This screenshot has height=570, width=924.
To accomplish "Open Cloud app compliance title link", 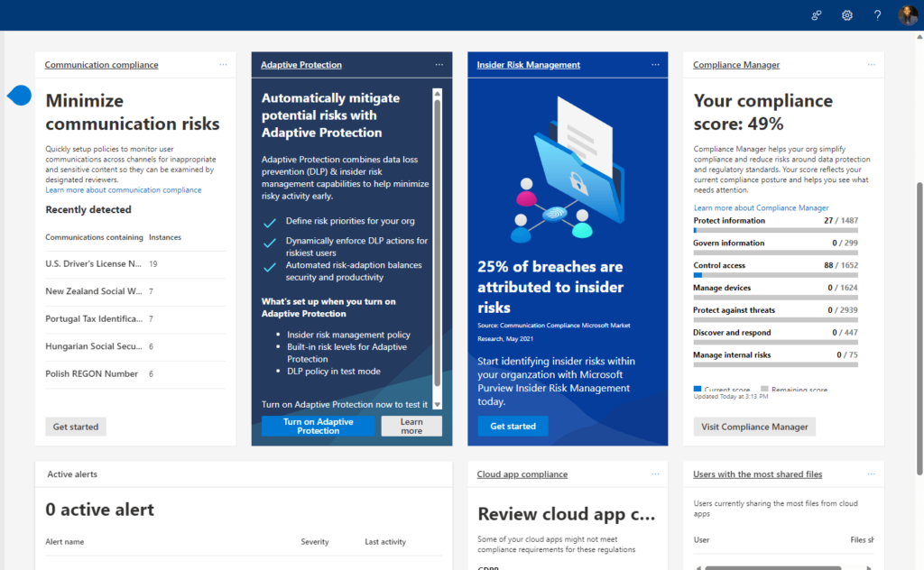I will tap(522, 474).
